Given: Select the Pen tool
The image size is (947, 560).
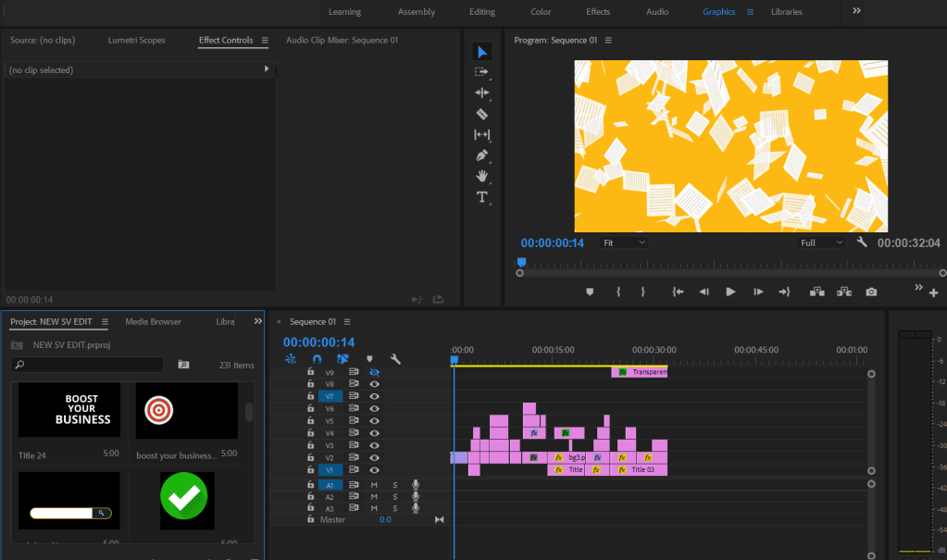Looking at the screenshot, I should (481, 156).
